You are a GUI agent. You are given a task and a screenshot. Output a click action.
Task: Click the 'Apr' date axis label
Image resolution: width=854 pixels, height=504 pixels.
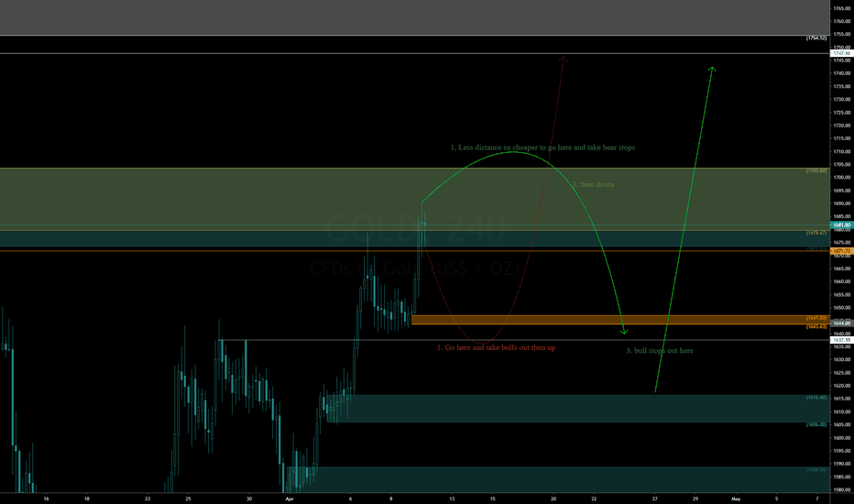click(x=290, y=499)
